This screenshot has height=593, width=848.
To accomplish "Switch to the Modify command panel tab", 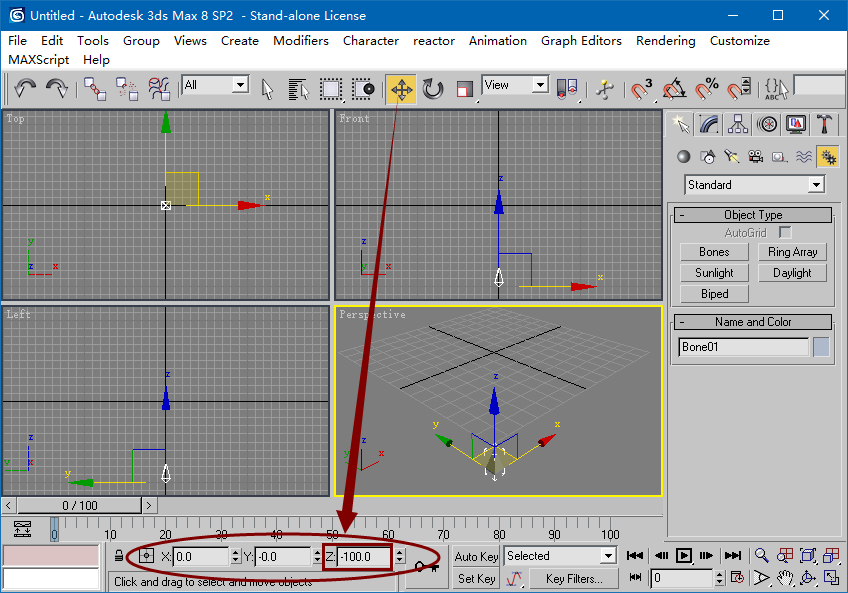I will (709, 124).
